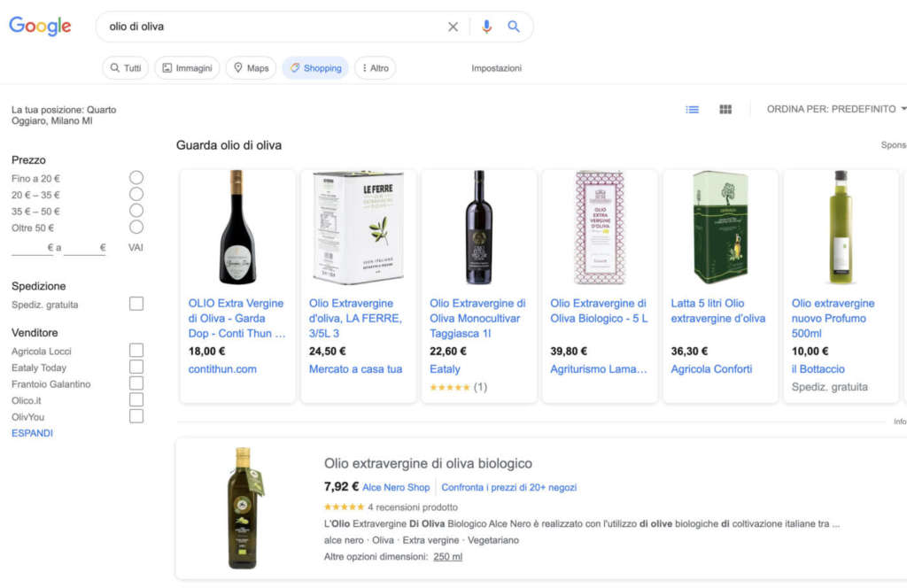Open the Tutti search tab
Screen dimensions: 907x588
click(x=126, y=67)
